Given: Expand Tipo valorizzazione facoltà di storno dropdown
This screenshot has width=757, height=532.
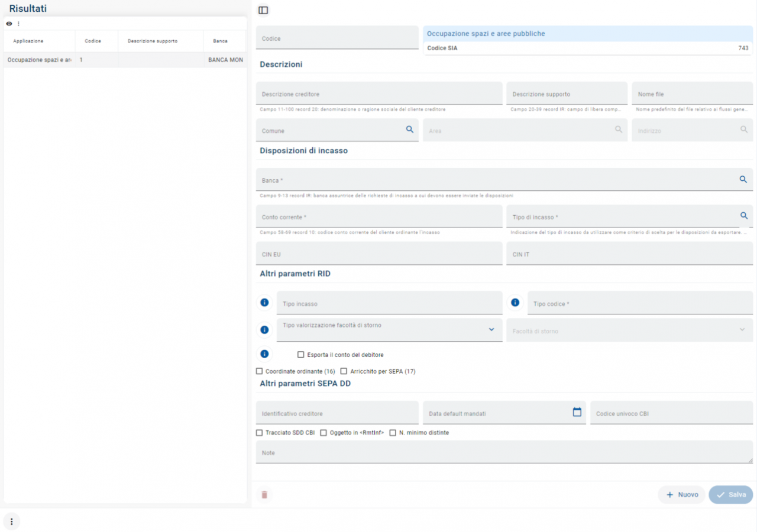Looking at the screenshot, I should (491, 330).
